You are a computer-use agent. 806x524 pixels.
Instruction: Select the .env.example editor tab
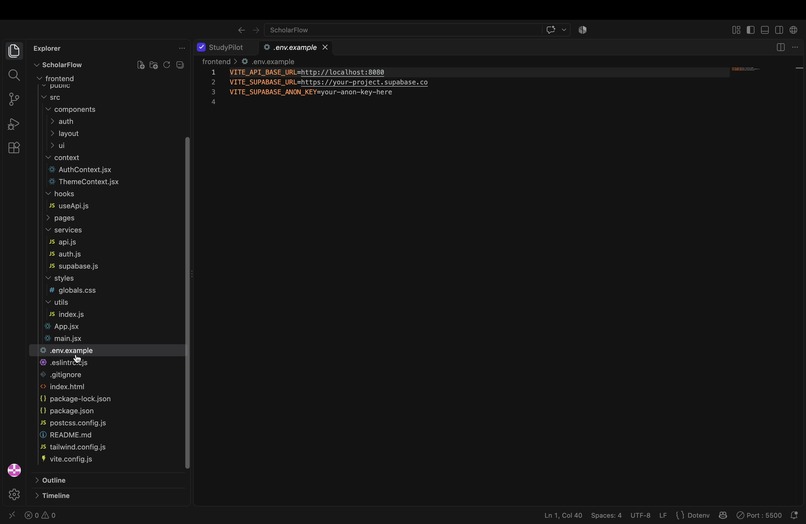pos(295,47)
